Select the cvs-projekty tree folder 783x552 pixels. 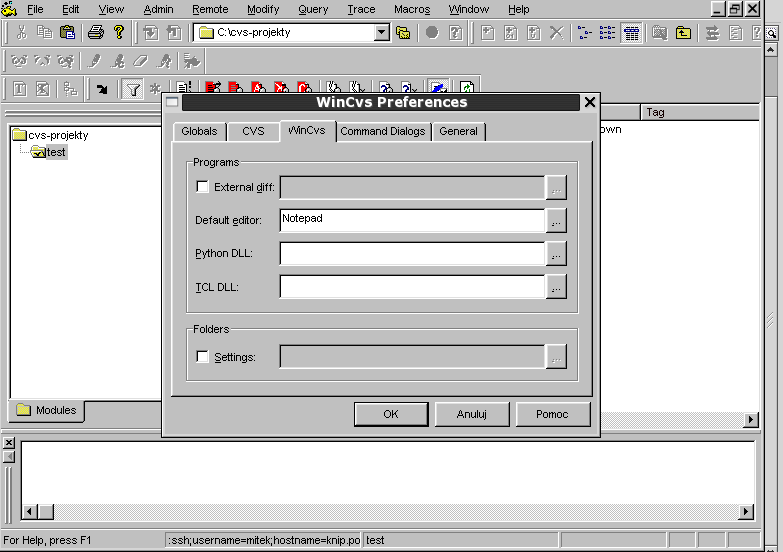51,135
